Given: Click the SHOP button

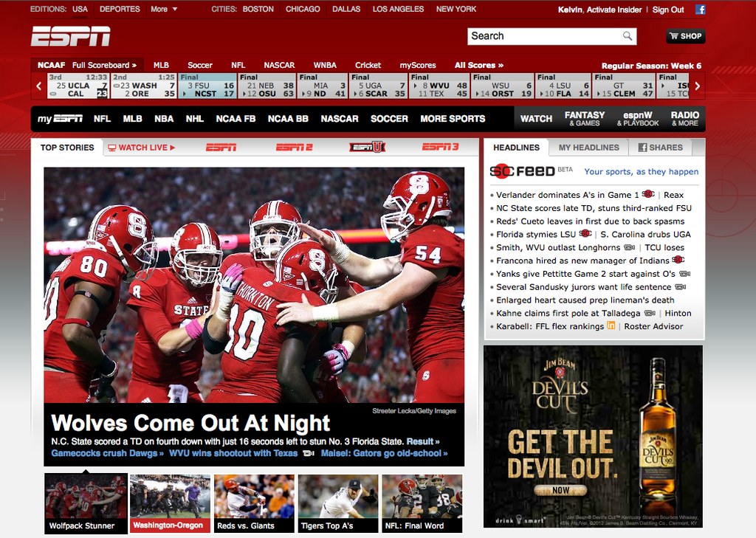Looking at the screenshot, I should (686, 36).
